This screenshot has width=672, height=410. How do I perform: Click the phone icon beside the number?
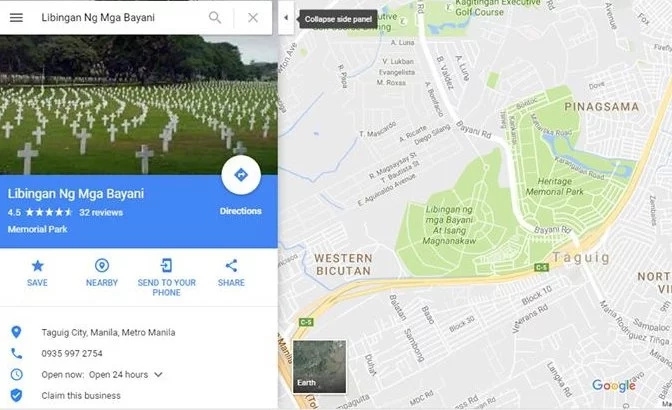point(16,353)
